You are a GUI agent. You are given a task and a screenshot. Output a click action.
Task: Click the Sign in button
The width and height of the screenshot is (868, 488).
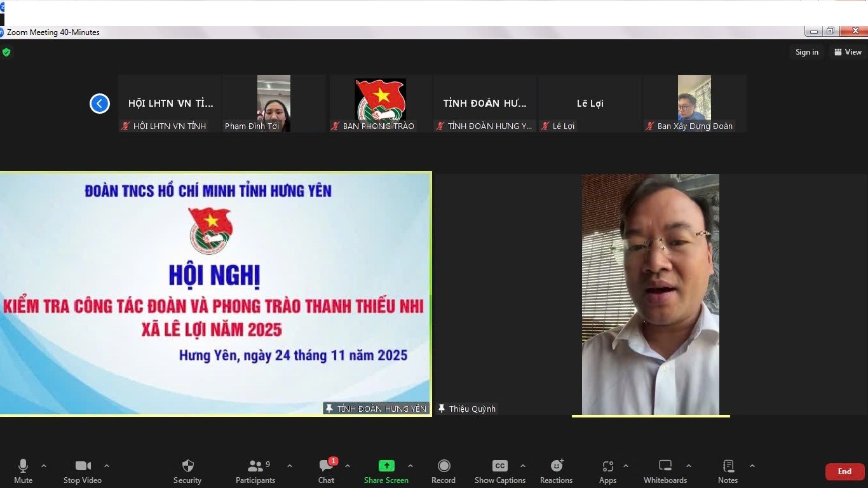click(807, 52)
